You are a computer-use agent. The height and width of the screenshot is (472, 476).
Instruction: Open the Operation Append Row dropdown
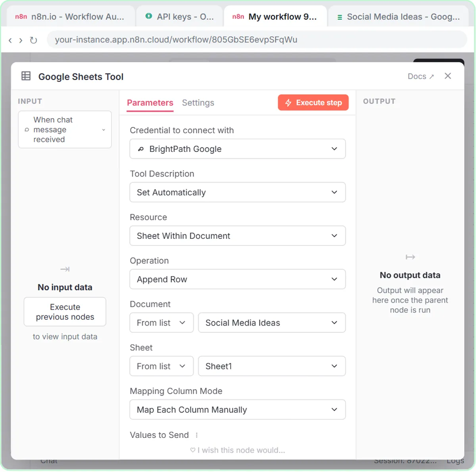pos(238,279)
